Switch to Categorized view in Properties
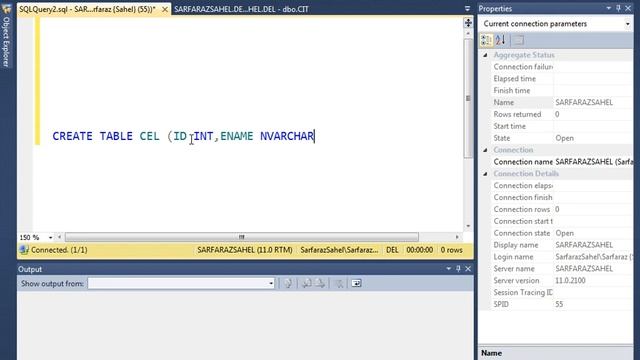 point(486,40)
